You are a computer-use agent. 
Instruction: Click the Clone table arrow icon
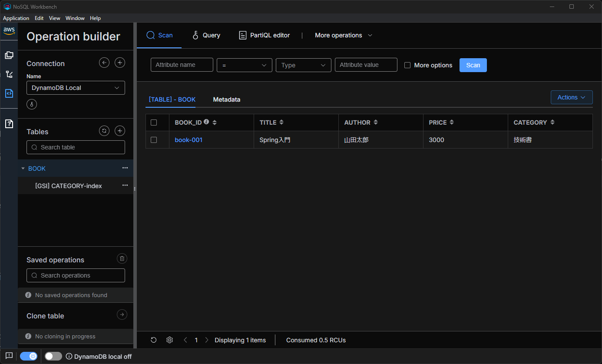coord(122,315)
